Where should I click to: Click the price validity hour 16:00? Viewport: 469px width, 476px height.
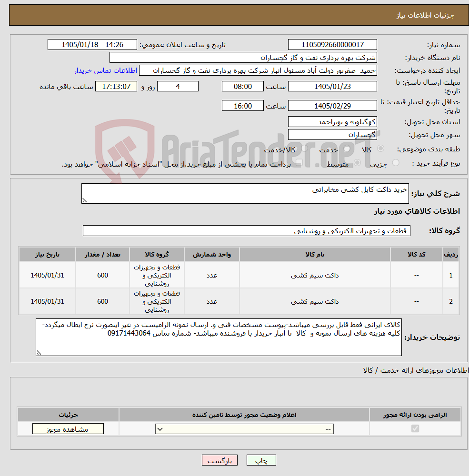[243, 106]
